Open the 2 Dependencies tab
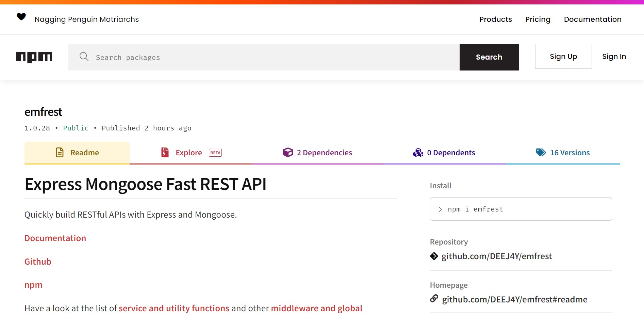644x314 pixels. 317,153
